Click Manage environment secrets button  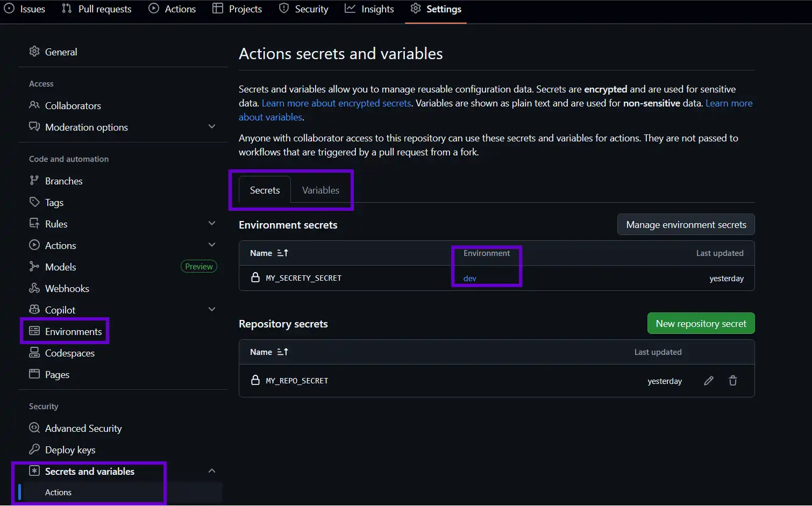tap(686, 225)
